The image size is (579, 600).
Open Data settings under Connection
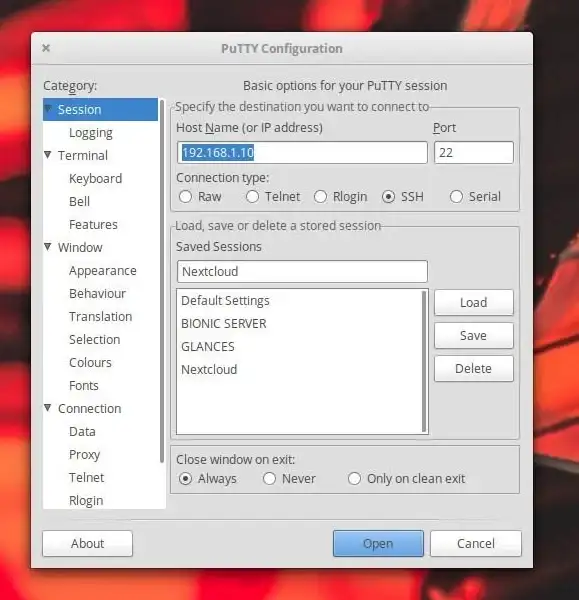tap(82, 431)
